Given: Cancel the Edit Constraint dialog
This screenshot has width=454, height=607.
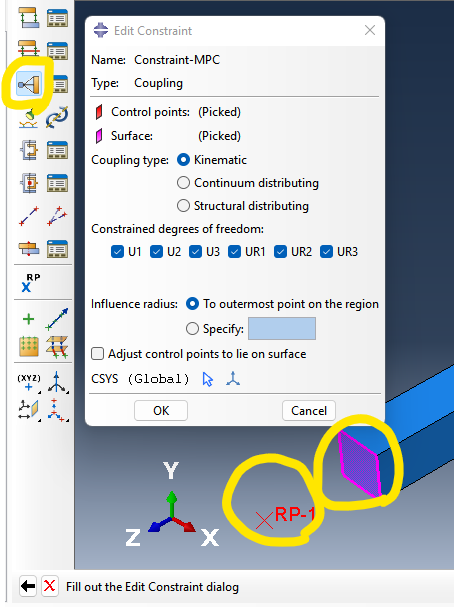Looking at the screenshot, I should (309, 410).
